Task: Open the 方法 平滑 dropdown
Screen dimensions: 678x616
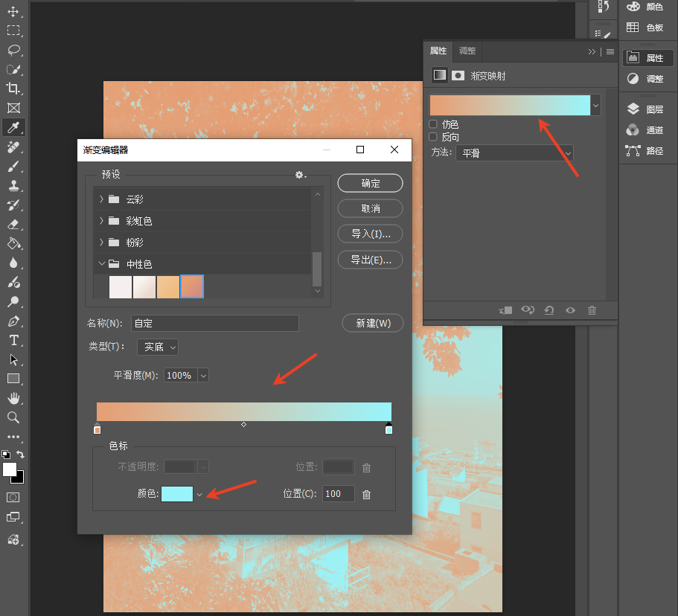Action: 514,153
